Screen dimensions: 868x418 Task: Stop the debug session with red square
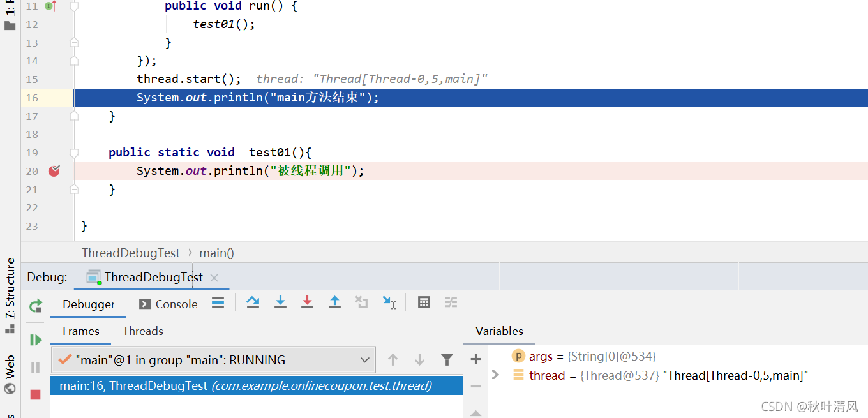[36, 395]
